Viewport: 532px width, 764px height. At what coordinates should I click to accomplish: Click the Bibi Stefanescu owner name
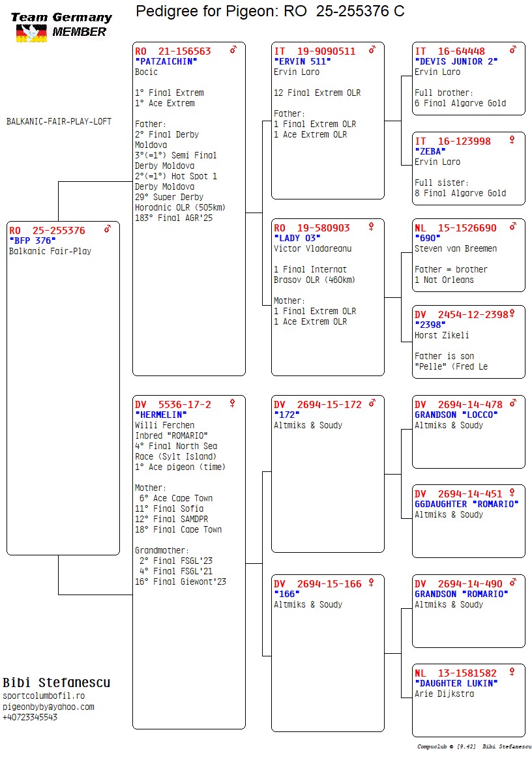click(57, 682)
